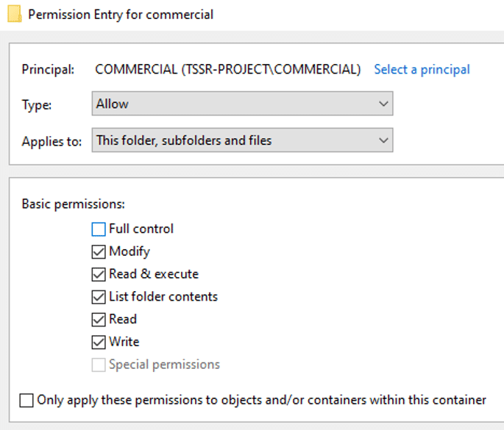Screen dimensions: 504x430
Task: Click the 'Allow' value in Type field
Action: coord(113,104)
